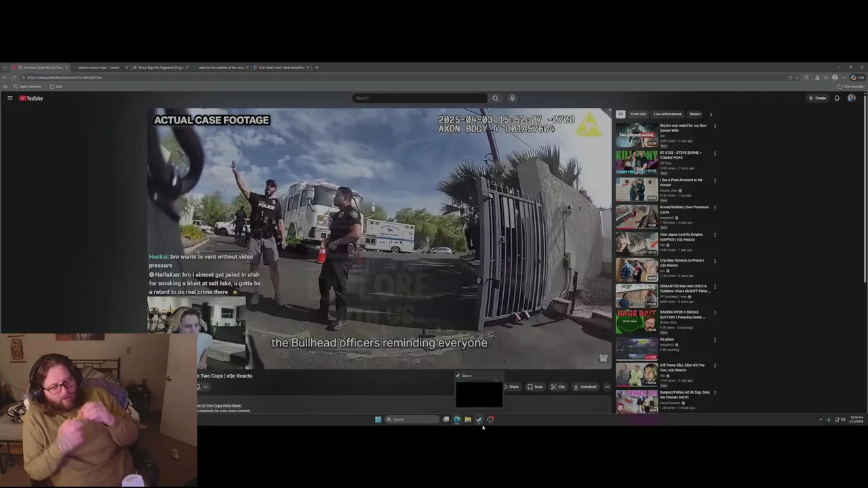Switch to 'Proud Boys No Organized Drug' tab
The width and height of the screenshot is (868, 488).
[161, 67]
